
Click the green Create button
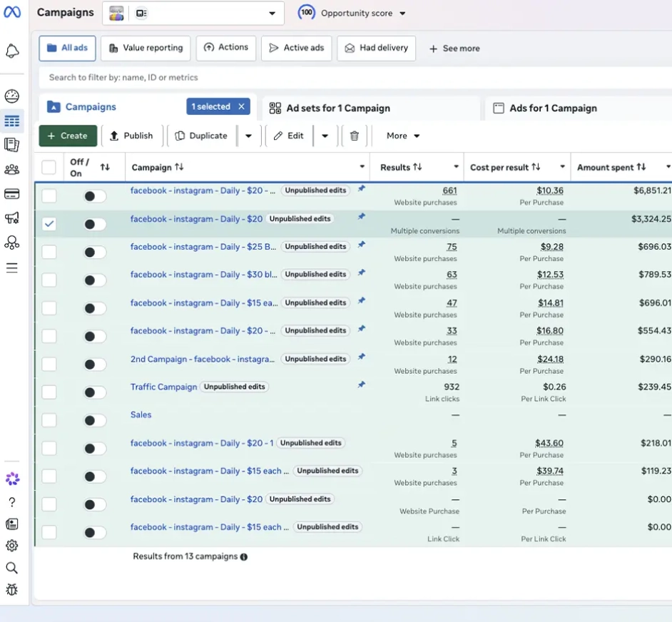(x=68, y=136)
